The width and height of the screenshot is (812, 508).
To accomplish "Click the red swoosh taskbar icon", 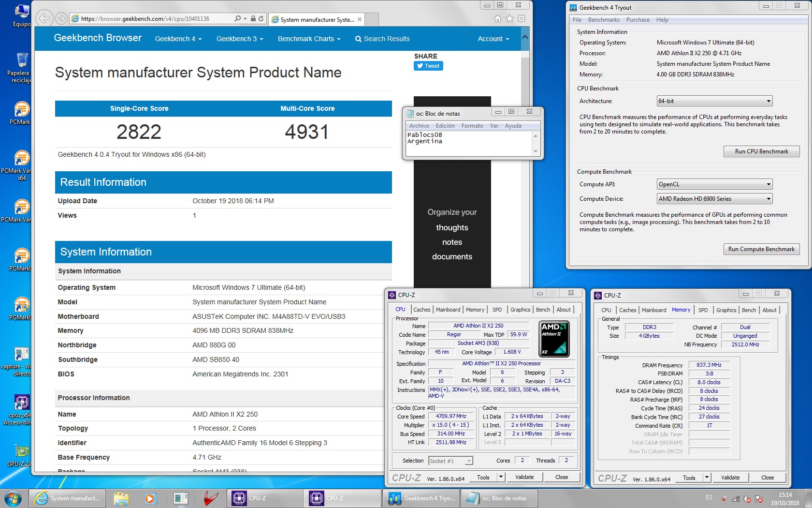I will (x=210, y=498).
